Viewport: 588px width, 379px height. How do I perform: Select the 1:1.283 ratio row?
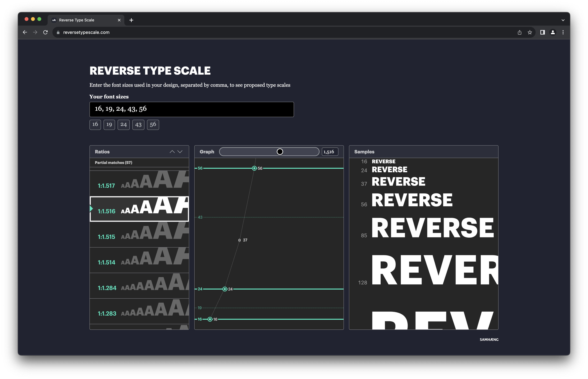click(x=139, y=311)
